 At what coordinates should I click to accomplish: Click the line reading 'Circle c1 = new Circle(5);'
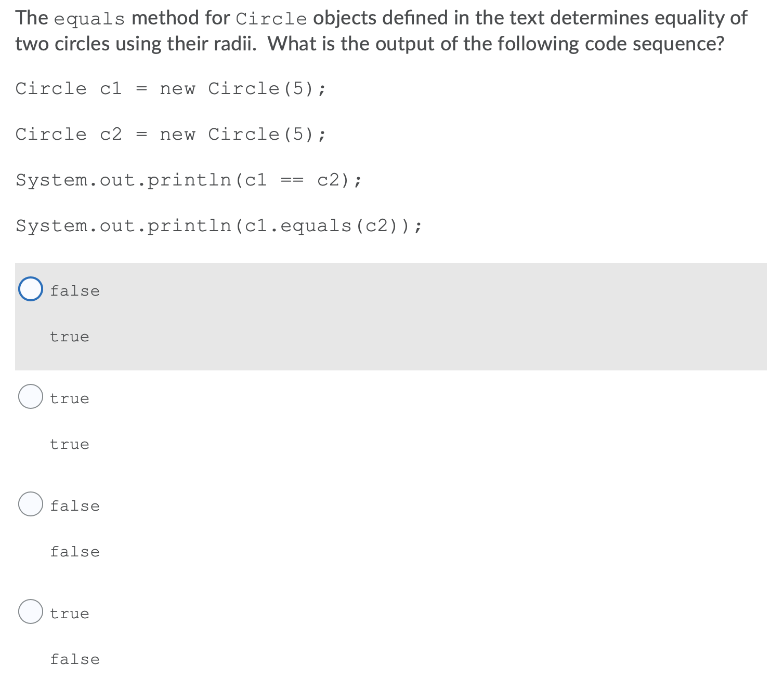pyautogui.click(x=171, y=88)
